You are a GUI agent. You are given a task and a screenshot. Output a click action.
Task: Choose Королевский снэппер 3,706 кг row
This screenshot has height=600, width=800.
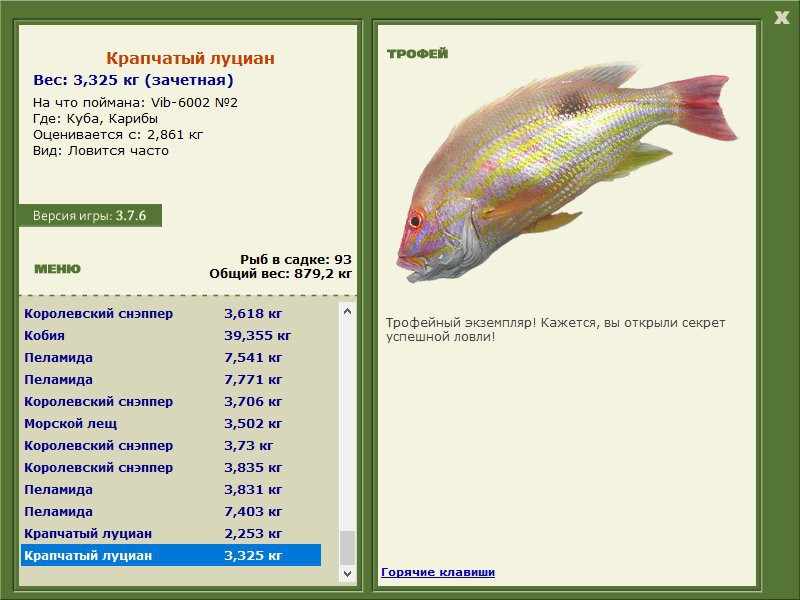click(x=171, y=402)
